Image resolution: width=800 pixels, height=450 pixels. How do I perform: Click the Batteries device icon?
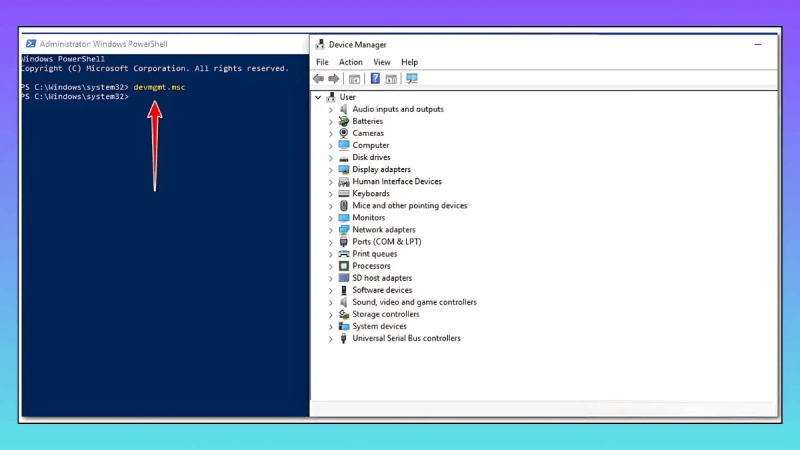pyautogui.click(x=344, y=121)
